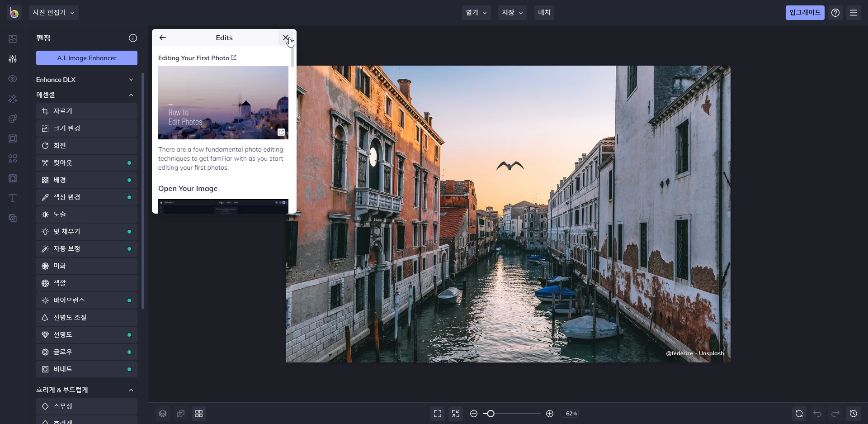The width and height of the screenshot is (868, 424).
Task: Click the redo arrow icon
Action: pyautogui.click(x=835, y=414)
